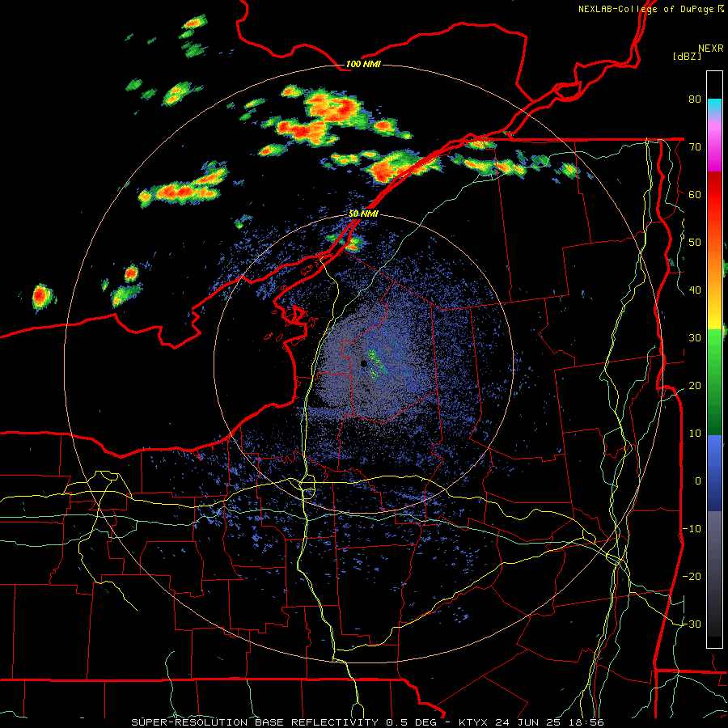Click the 50 value on the dBZ scale

[695, 243]
